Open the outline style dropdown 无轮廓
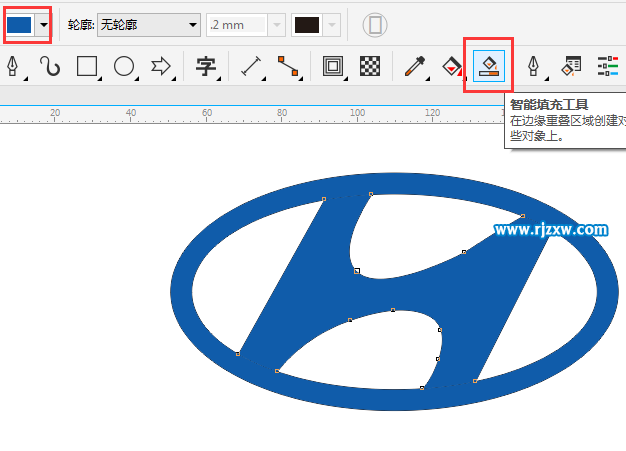Screen dimensions: 626x451 149,25
